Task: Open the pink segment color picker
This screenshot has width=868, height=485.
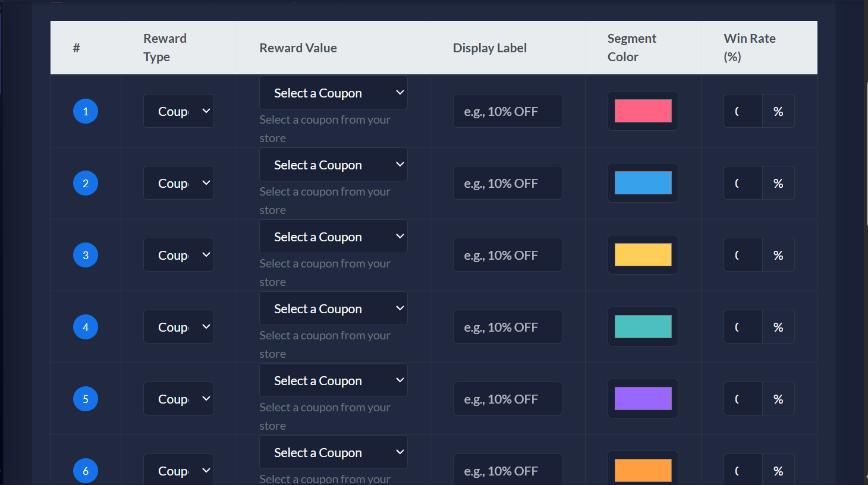Action: (x=643, y=111)
